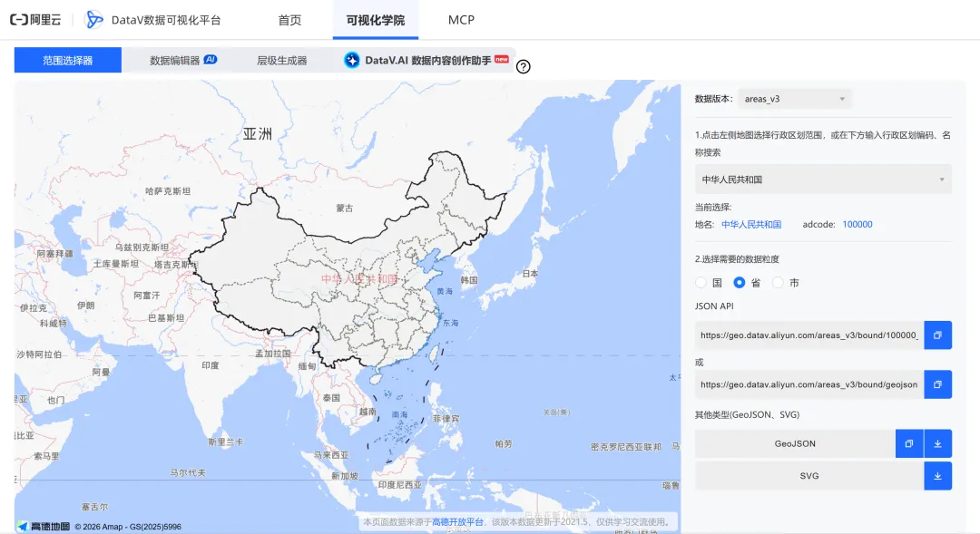Click the 印度 label on map
980x534 pixels.
(211, 364)
